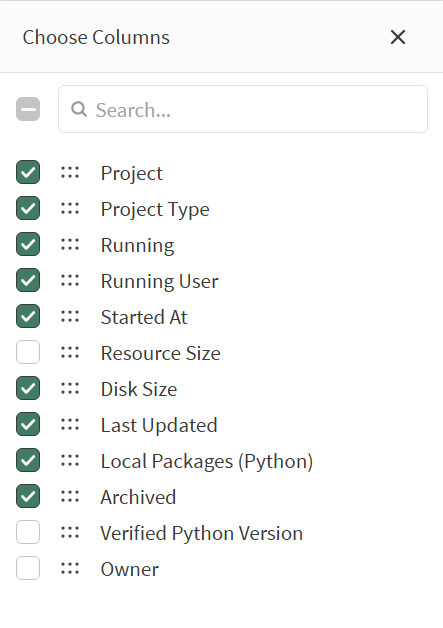
Task: Click the drag handle next to Disk Size
Action: coord(70,388)
